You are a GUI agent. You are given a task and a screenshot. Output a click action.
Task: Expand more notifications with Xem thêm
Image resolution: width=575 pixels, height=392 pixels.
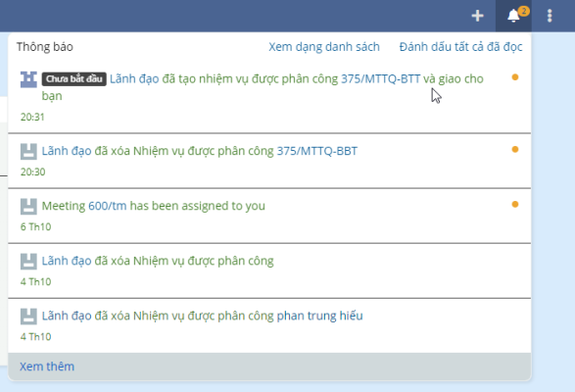47,367
